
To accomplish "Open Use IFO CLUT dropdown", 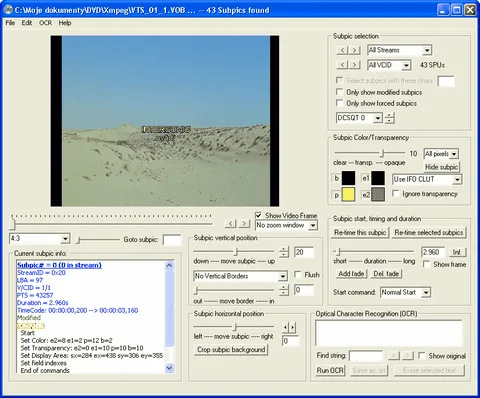I will click(x=457, y=179).
